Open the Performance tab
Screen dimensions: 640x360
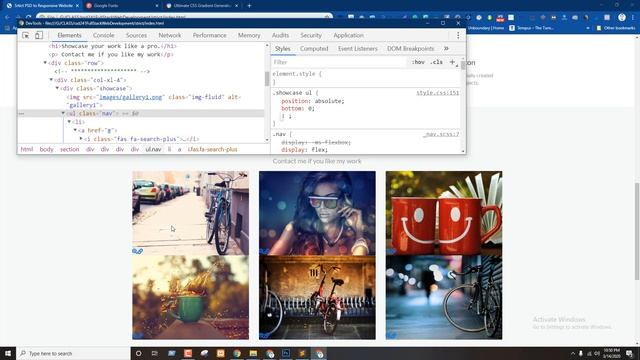[209, 36]
